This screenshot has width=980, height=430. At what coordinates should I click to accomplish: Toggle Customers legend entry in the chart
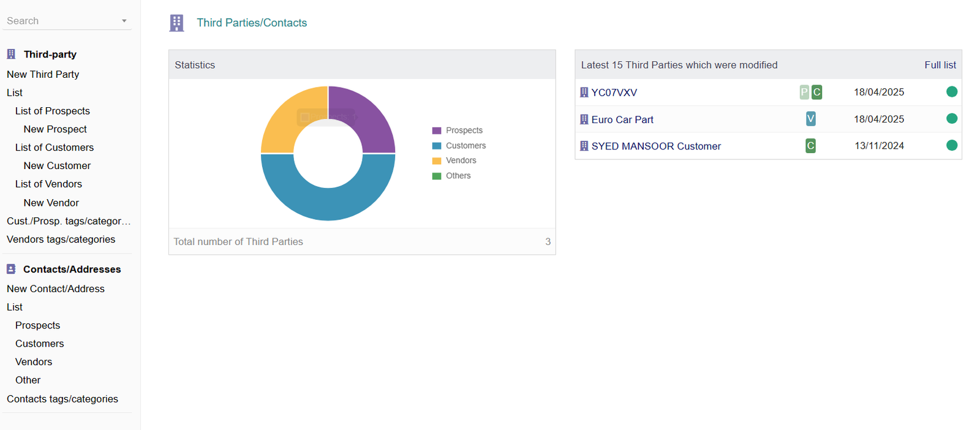459,146
